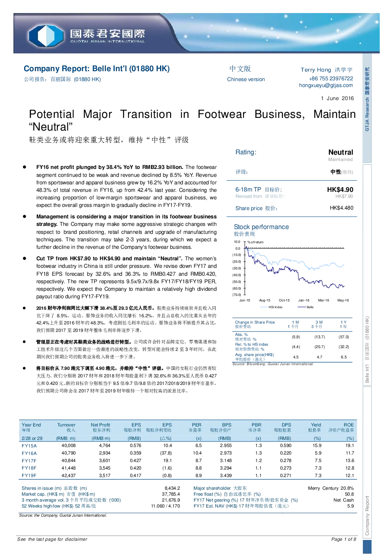This screenshot has width=392, height=555.
Task: Click the Stock performance heading
Action: coord(261,227)
